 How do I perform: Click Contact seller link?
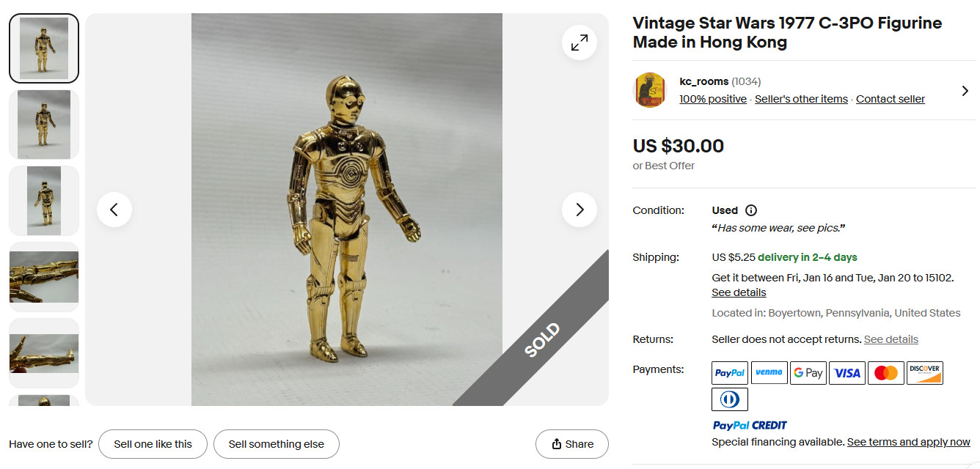coord(890,99)
